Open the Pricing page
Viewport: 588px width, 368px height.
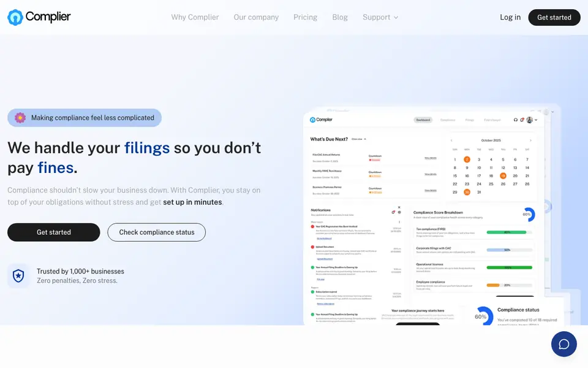click(x=305, y=17)
